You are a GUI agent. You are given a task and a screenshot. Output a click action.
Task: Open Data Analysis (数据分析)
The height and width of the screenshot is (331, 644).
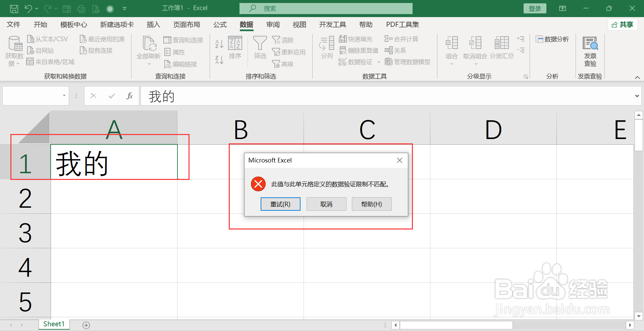(552, 39)
